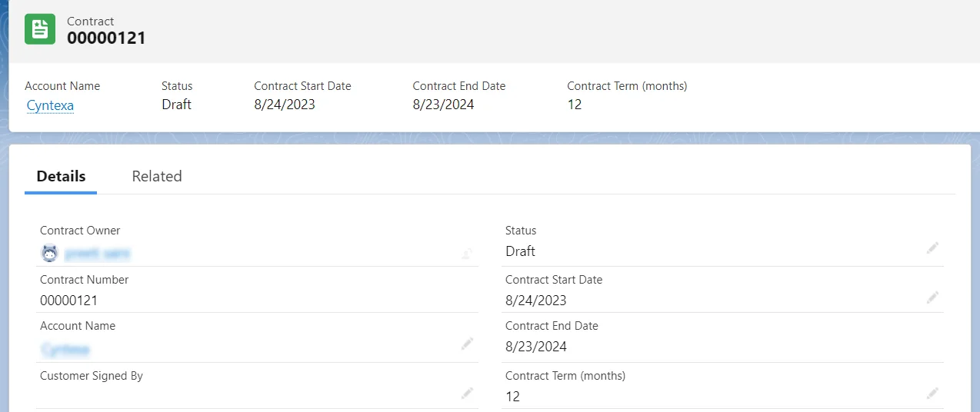Click the Contract Term value 12 in Details
The height and width of the screenshot is (412, 980).
click(512, 397)
